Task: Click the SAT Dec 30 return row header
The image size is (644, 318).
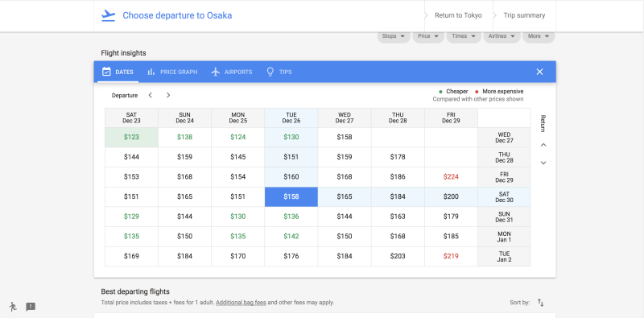Action: pyautogui.click(x=504, y=196)
